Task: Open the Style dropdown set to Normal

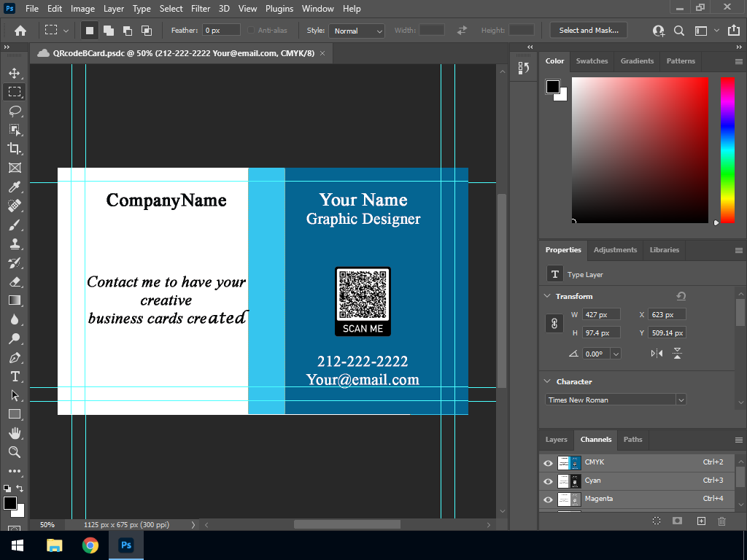Action: click(357, 31)
